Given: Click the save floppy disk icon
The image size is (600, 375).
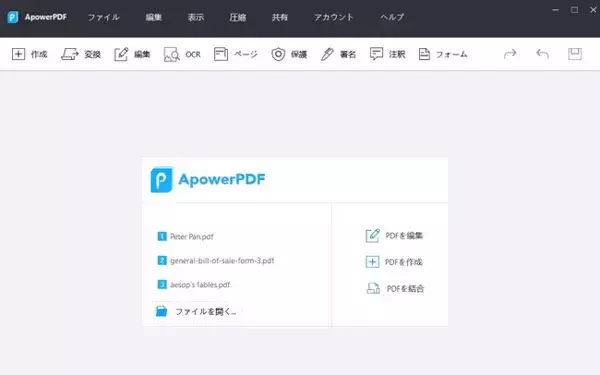Looking at the screenshot, I should (x=575, y=54).
